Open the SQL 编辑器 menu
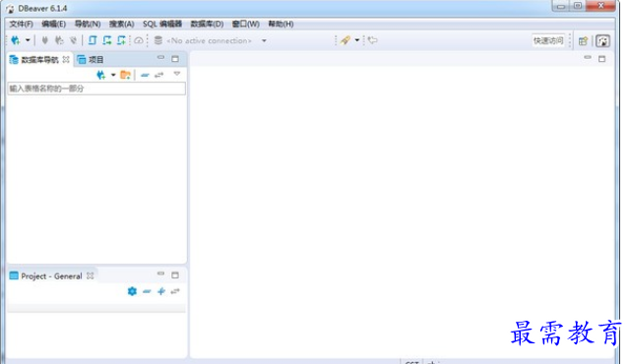This screenshot has height=364, width=630. click(162, 24)
